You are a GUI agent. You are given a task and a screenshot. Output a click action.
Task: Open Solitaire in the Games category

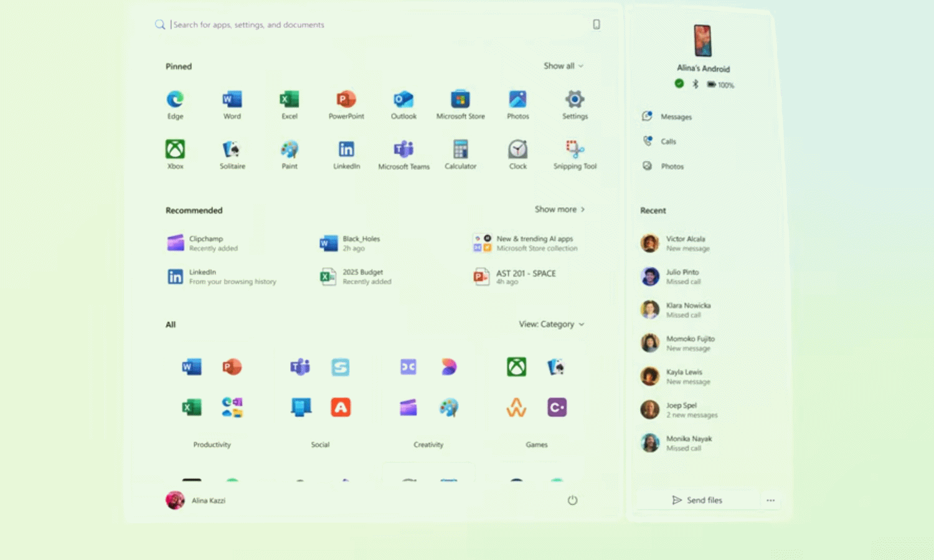tap(557, 366)
